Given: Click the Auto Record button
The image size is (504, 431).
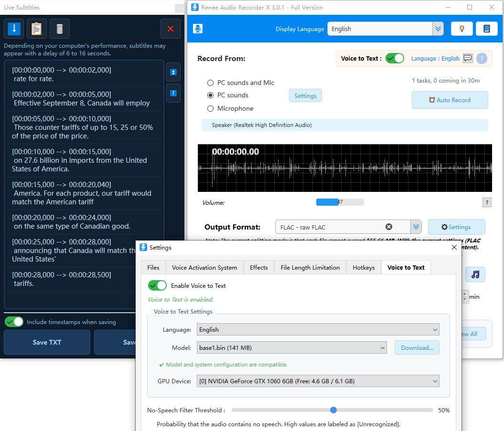Looking at the screenshot, I should (450, 100).
